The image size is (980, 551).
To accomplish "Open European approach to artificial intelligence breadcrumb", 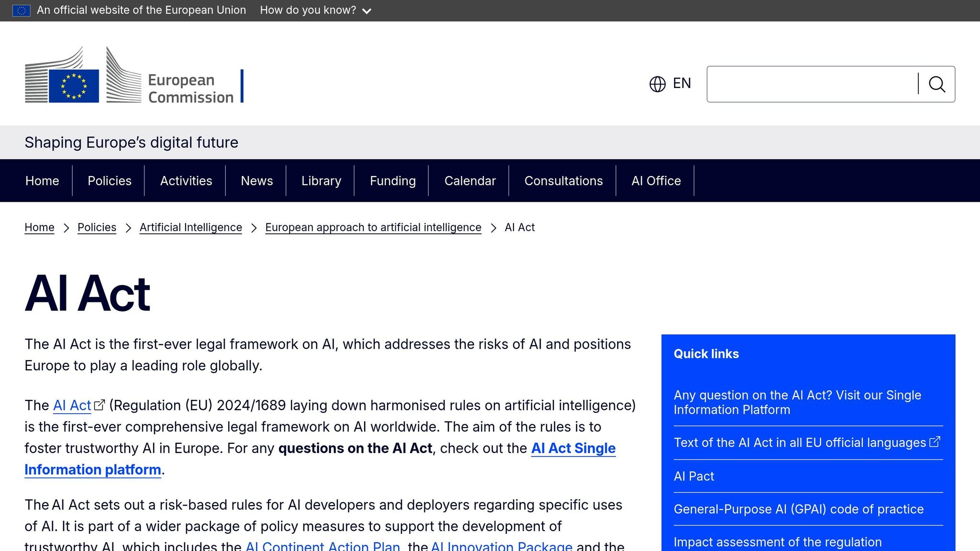I will click(x=373, y=228).
